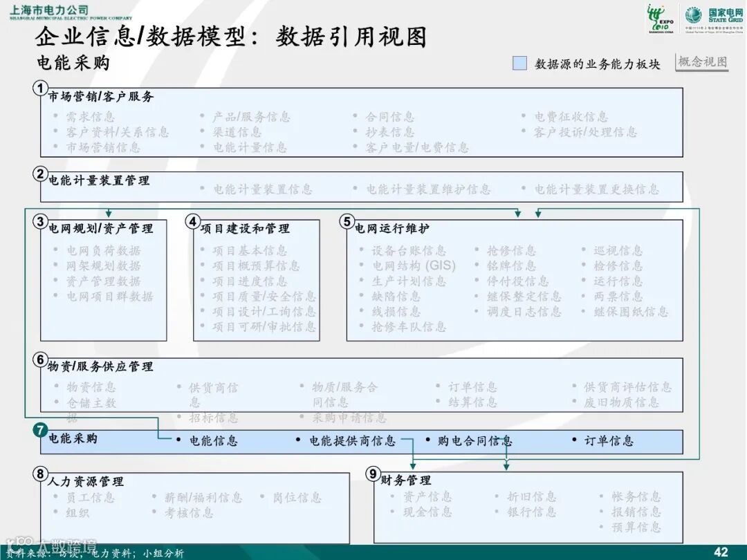Click the 电能计量装置更换信息 item
Image resolution: width=747 pixels, height=560 pixels.
coord(596,189)
